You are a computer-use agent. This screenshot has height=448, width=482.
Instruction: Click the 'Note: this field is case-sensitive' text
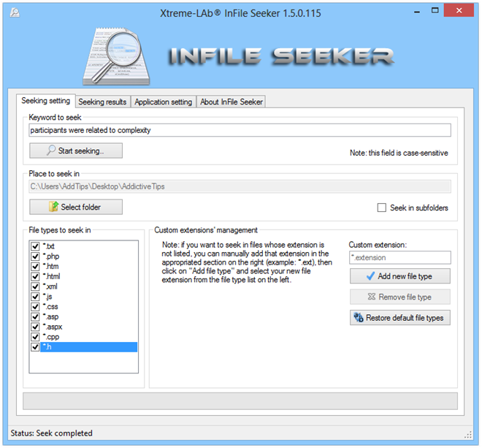tap(399, 153)
